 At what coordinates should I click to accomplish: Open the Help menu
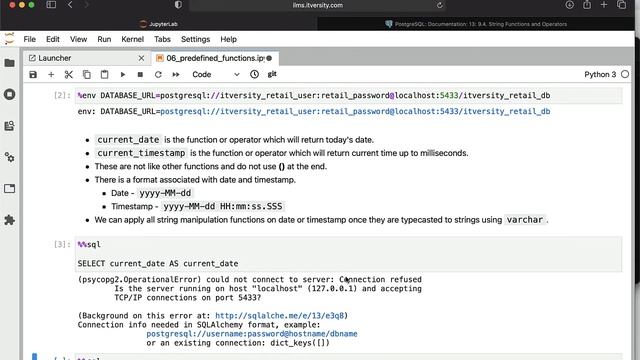coord(229,39)
